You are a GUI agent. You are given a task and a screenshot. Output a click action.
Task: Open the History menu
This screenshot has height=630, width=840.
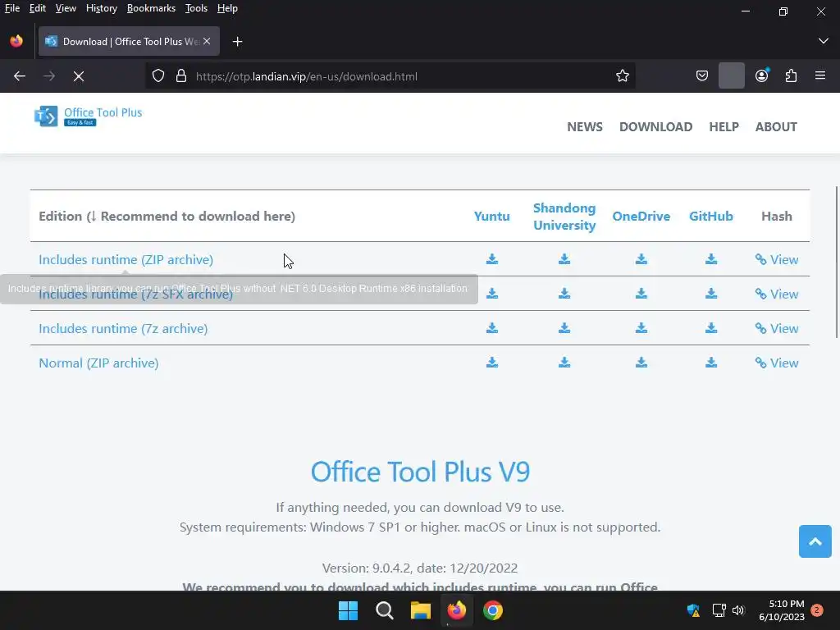[101, 8]
